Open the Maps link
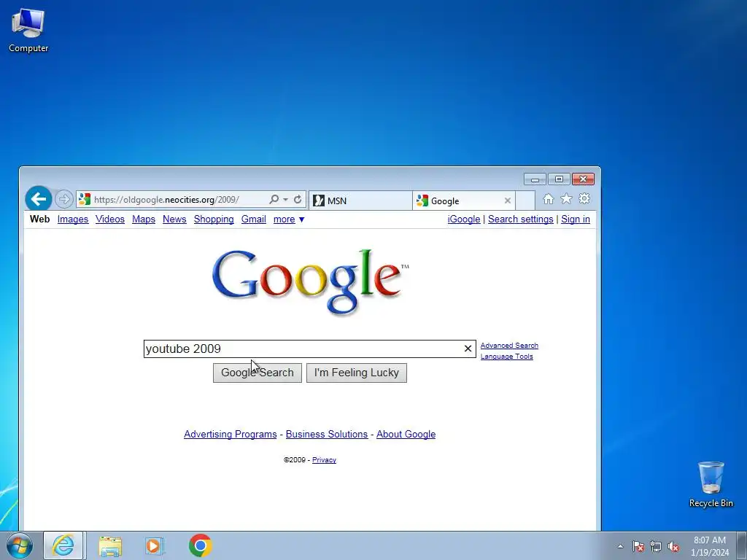The image size is (747, 560). pos(144,219)
